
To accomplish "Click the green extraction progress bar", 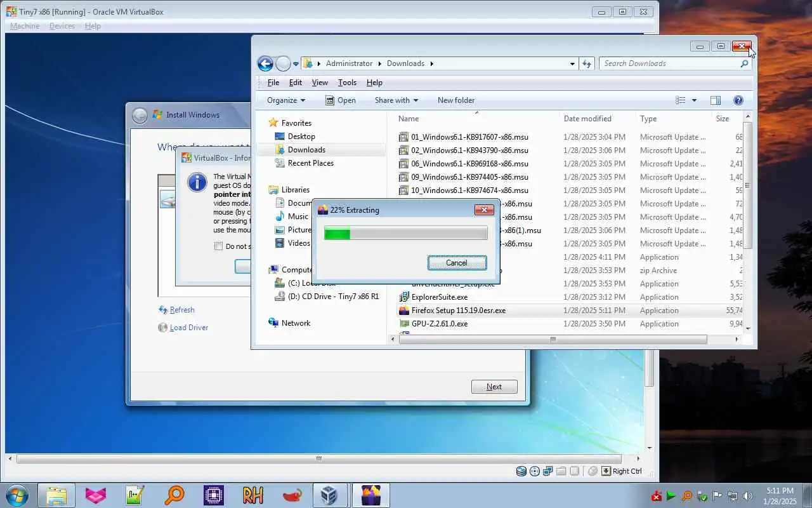I will (406, 234).
